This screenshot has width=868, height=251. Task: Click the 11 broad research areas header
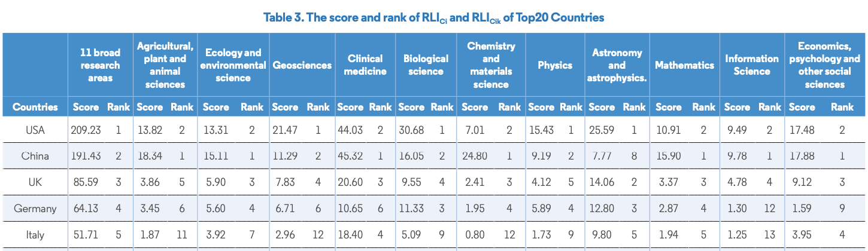pyautogui.click(x=100, y=65)
